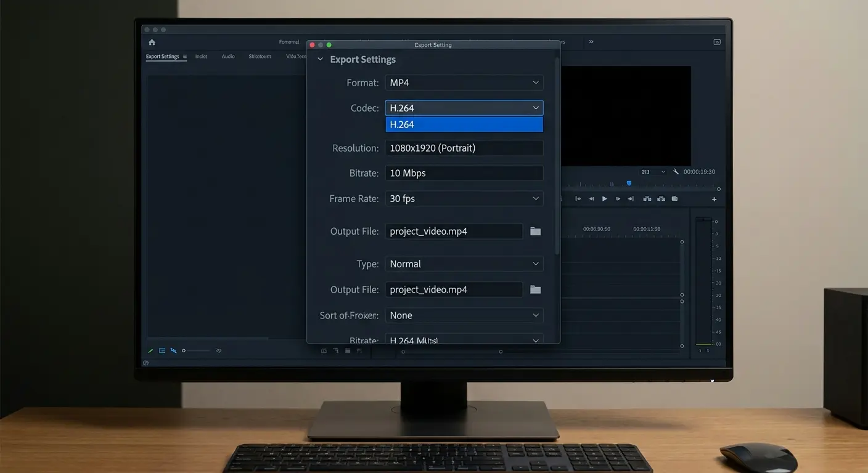This screenshot has width=868, height=473.
Task: Click the Home icon in main window
Action: pyautogui.click(x=152, y=42)
